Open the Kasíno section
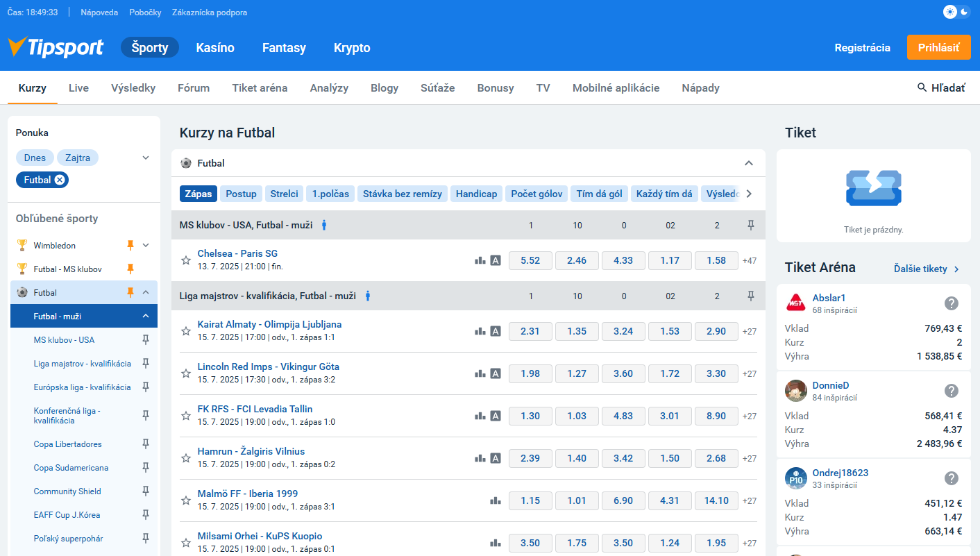This screenshot has width=980, height=556. click(x=215, y=48)
